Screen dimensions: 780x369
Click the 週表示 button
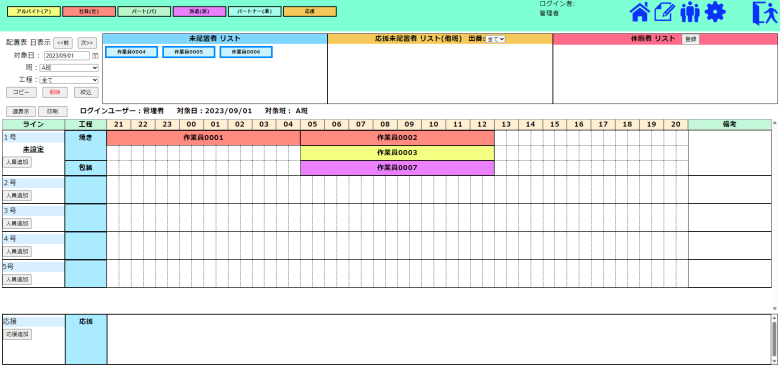pyautogui.click(x=21, y=111)
